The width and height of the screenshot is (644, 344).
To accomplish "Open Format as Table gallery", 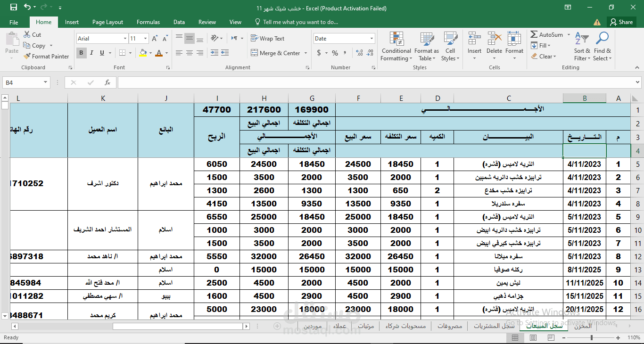I will pyautogui.click(x=427, y=46).
